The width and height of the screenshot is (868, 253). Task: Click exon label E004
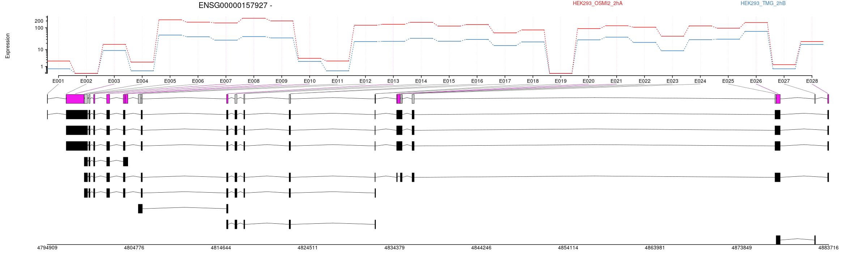pos(142,81)
